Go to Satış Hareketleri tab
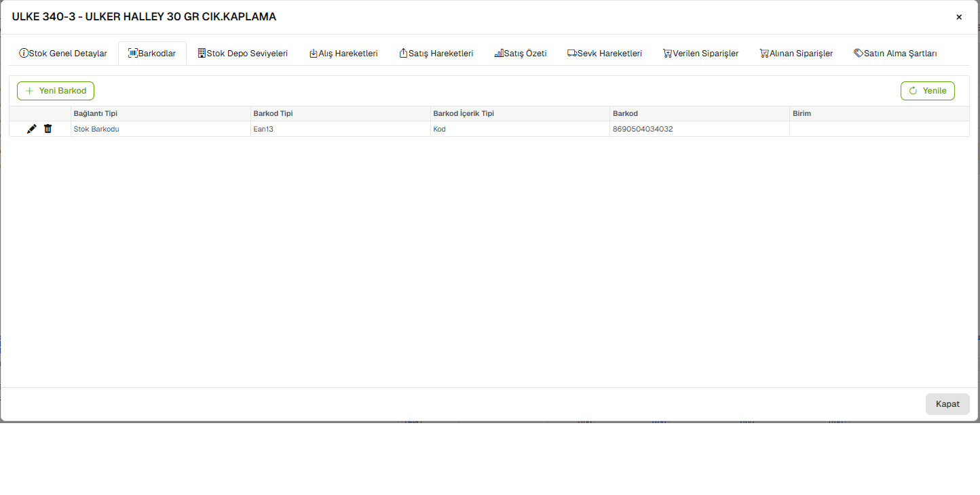Image resolution: width=980 pixels, height=495 pixels. click(436, 54)
